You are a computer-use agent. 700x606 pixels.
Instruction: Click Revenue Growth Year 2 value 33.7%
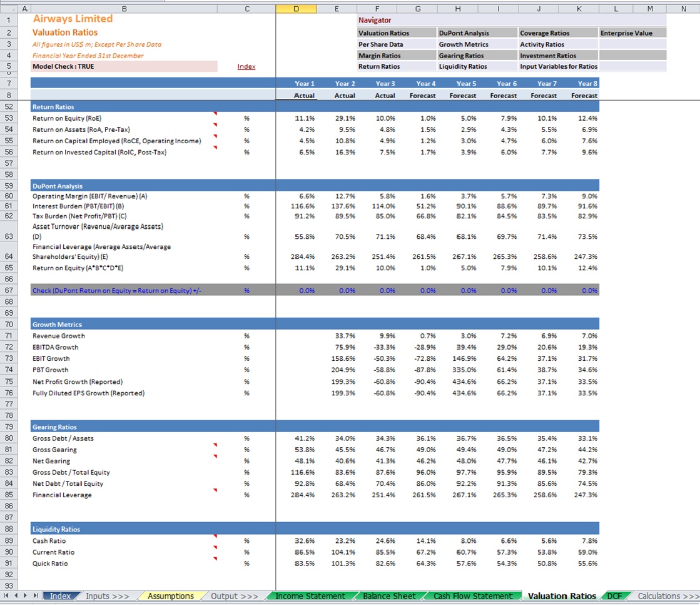click(x=345, y=336)
